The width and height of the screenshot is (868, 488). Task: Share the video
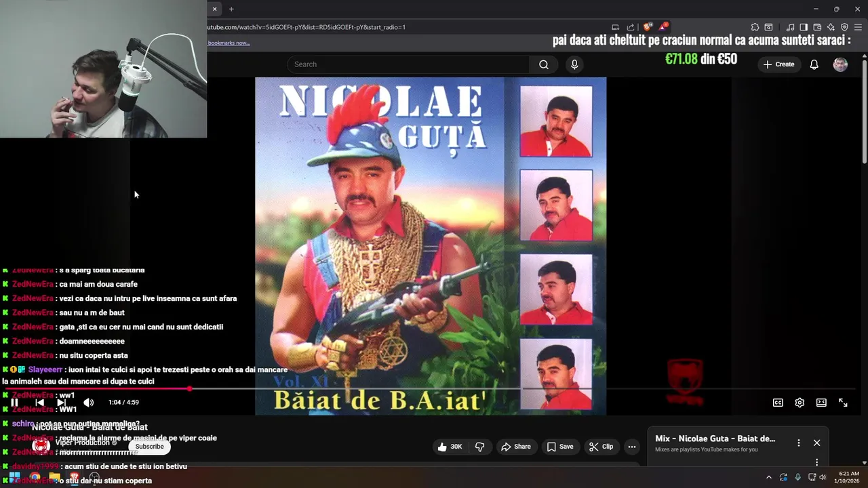tap(516, 447)
